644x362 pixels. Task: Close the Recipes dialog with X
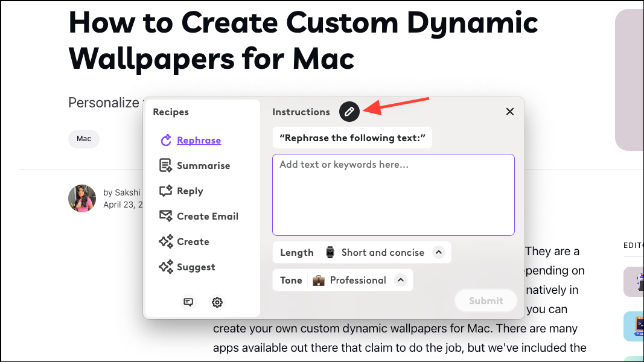point(509,112)
